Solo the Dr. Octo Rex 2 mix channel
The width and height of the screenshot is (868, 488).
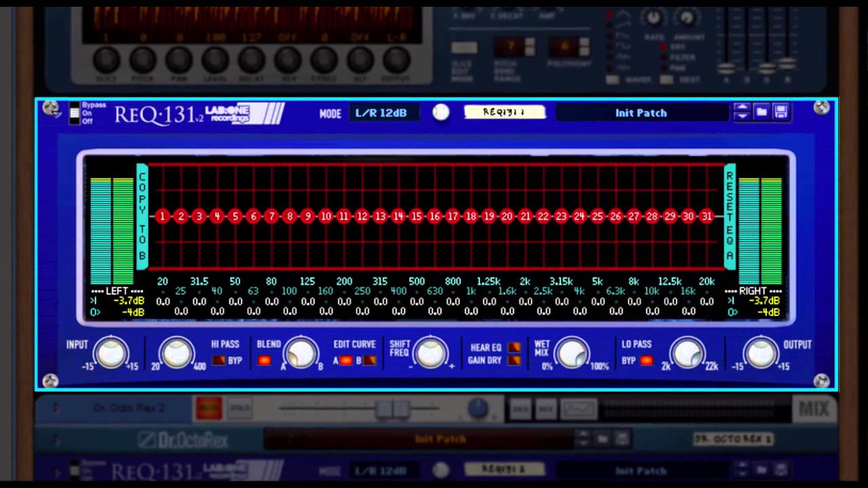click(239, 408)
